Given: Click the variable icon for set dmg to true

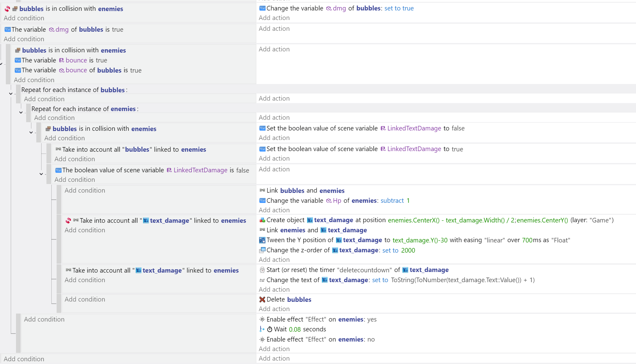Looking at the screenshot, I should pyautogui.click(x=262, y=8).
